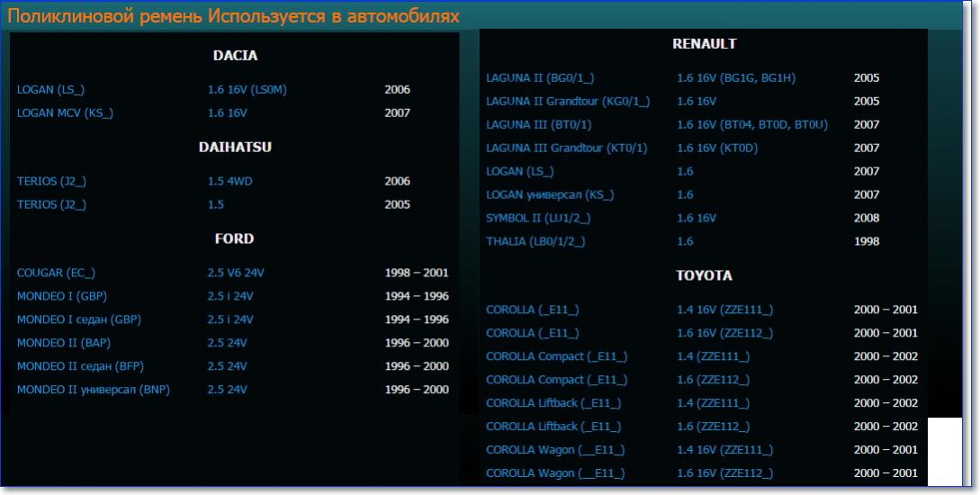This screenshot has width=980, height=495.
Task: Open the LAGUNA II Grandtour (KG0/1_) link
Action: pos(568,101)
